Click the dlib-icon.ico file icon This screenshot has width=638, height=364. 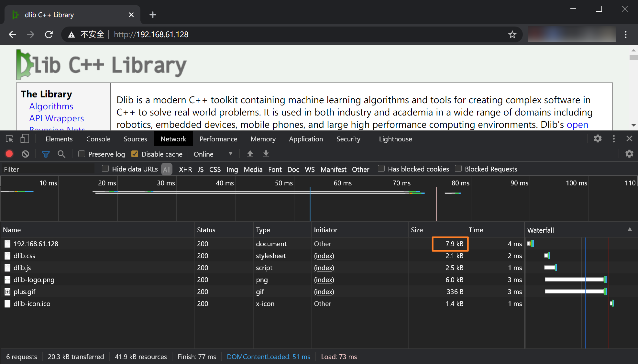click(7, 304)
